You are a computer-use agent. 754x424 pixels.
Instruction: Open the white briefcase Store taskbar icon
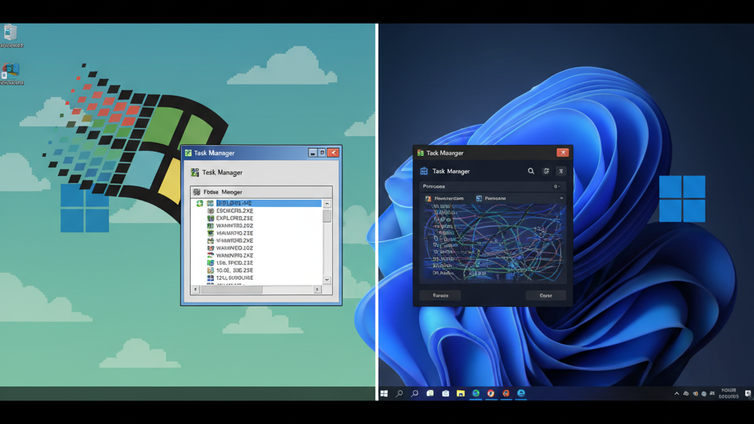pyautogui.click(x=445, y=393)
